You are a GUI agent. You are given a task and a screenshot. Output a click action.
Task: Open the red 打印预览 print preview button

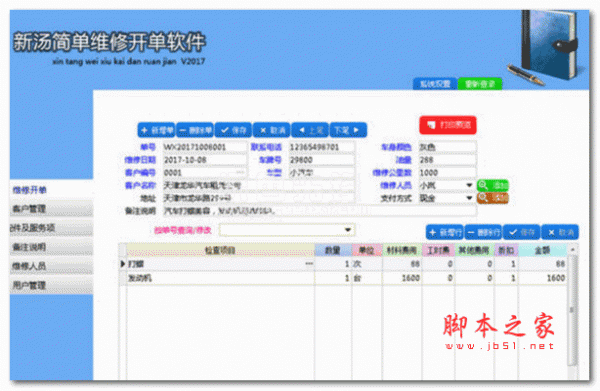[x=448, y=125]
